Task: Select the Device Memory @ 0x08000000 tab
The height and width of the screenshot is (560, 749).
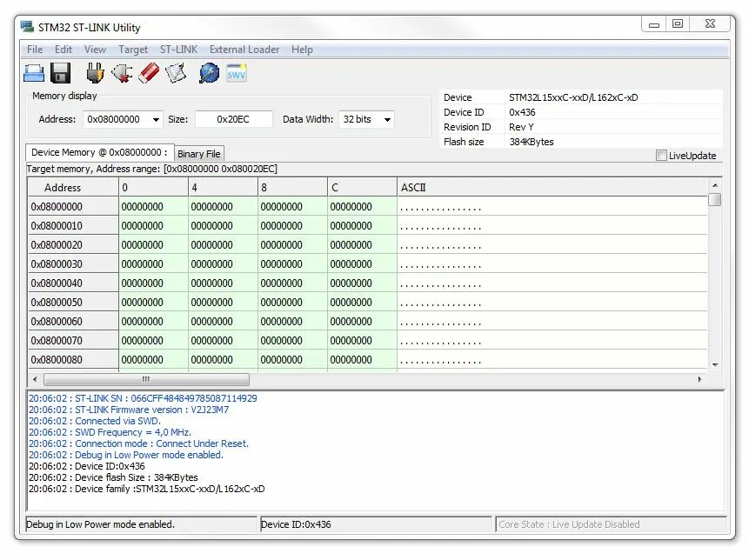Action: point(99,152)
